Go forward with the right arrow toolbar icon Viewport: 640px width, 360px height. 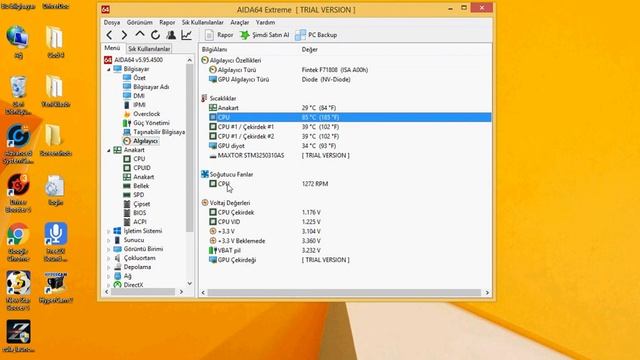124,35
